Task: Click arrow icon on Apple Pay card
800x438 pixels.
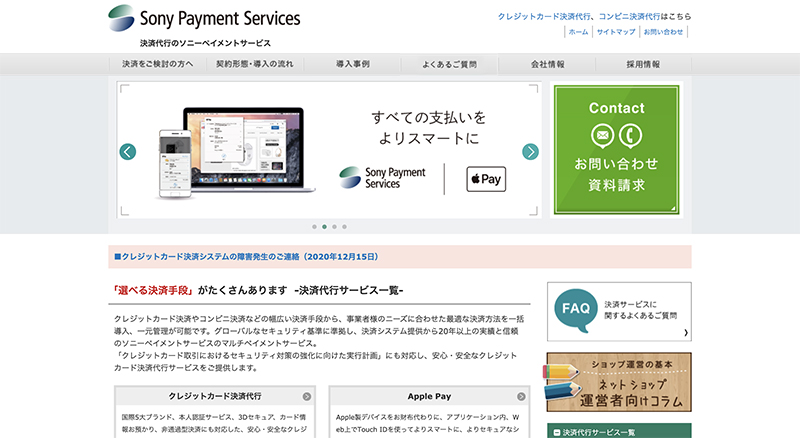Action: click(x=521, y=397)
